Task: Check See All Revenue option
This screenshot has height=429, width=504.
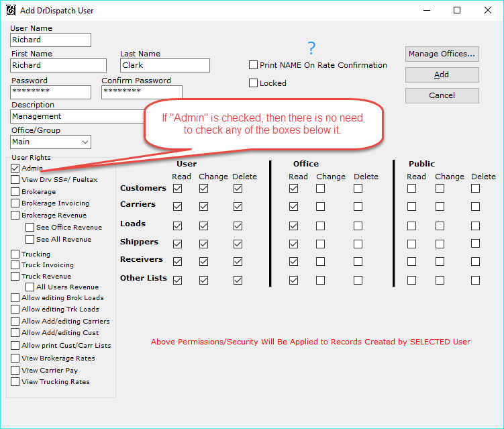Action: coord(30,239)
